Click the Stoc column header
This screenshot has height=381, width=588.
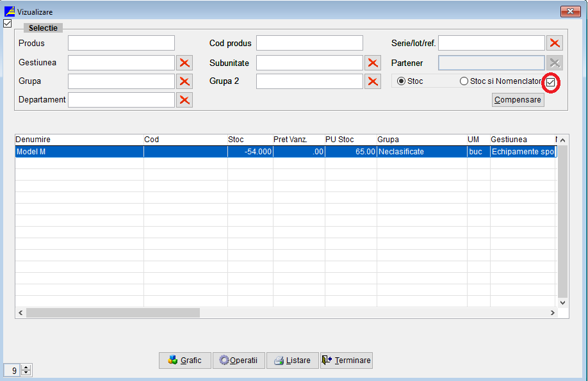coord(236,140)
